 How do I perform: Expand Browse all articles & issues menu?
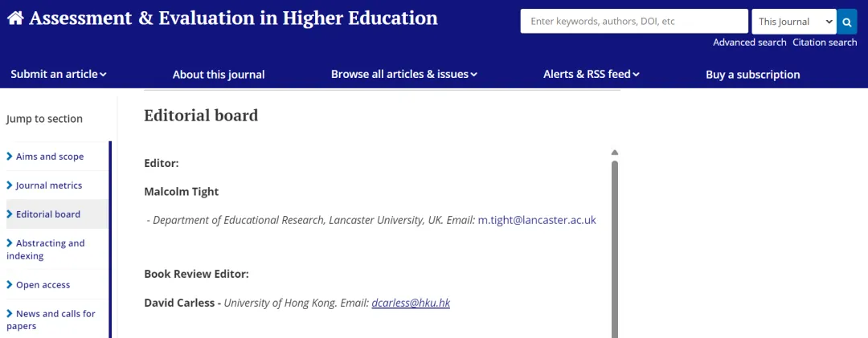coord(403,74)
